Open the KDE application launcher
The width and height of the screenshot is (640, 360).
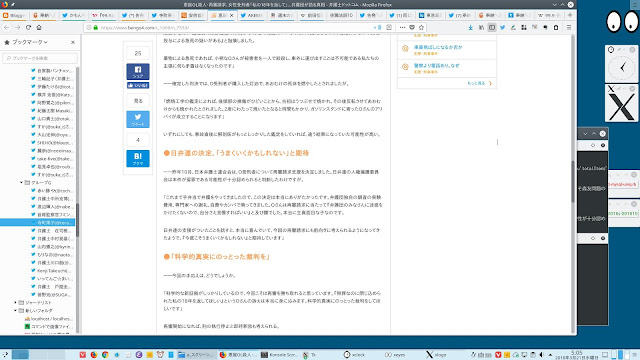(x=5, y=355)
